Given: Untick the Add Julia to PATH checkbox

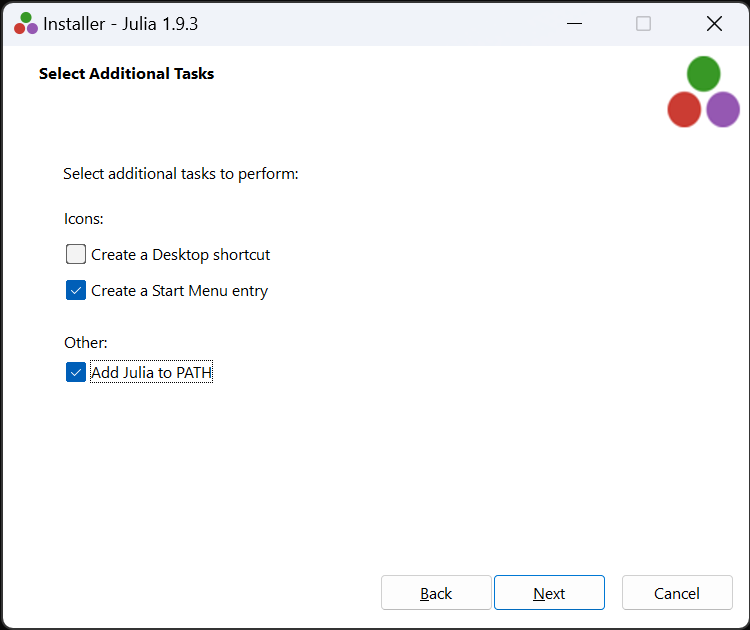Looking at the screenshot, I should 76,372.
